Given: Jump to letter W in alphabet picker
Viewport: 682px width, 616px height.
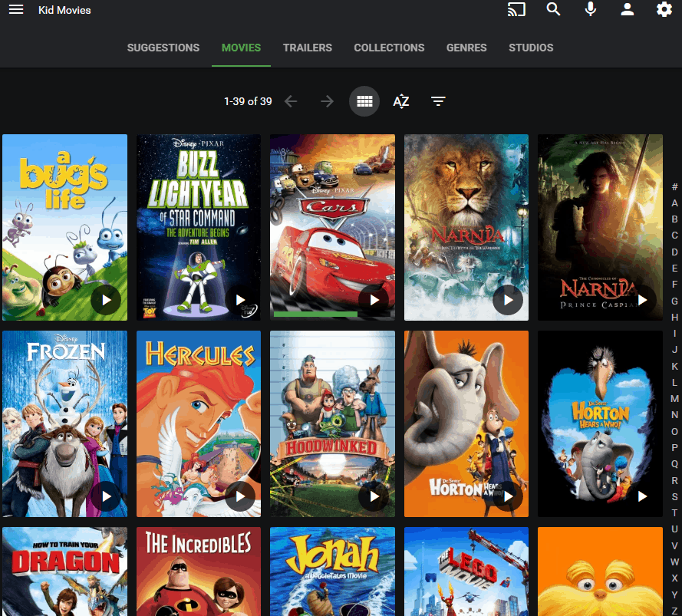Looking at the screenshot, I should tap(674, 562).
